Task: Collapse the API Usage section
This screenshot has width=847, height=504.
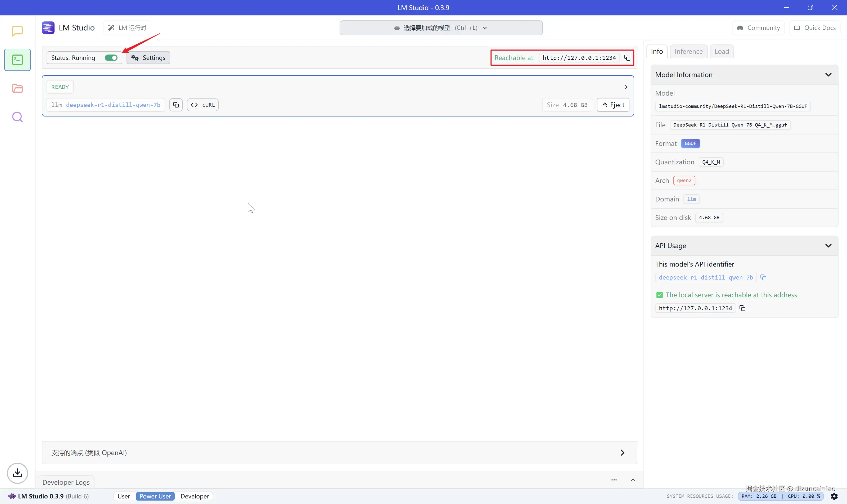Action: click(828, 246)
